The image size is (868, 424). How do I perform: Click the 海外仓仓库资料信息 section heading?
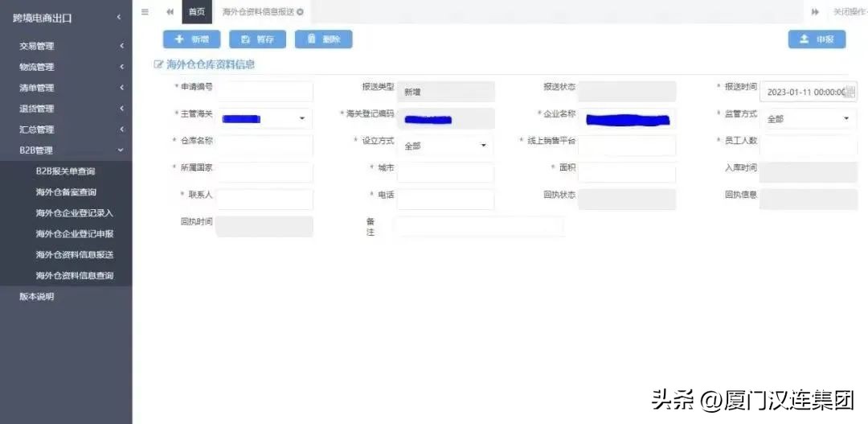click(x=211, y=64)
